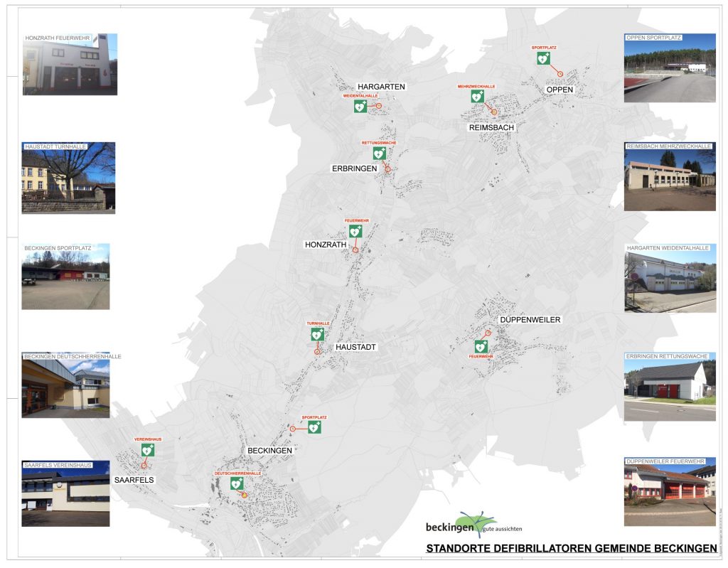Select the defibrillator icon under red RETTUNGSWACHE label
The width and height of the screenshot is (728, 568).
380,154
